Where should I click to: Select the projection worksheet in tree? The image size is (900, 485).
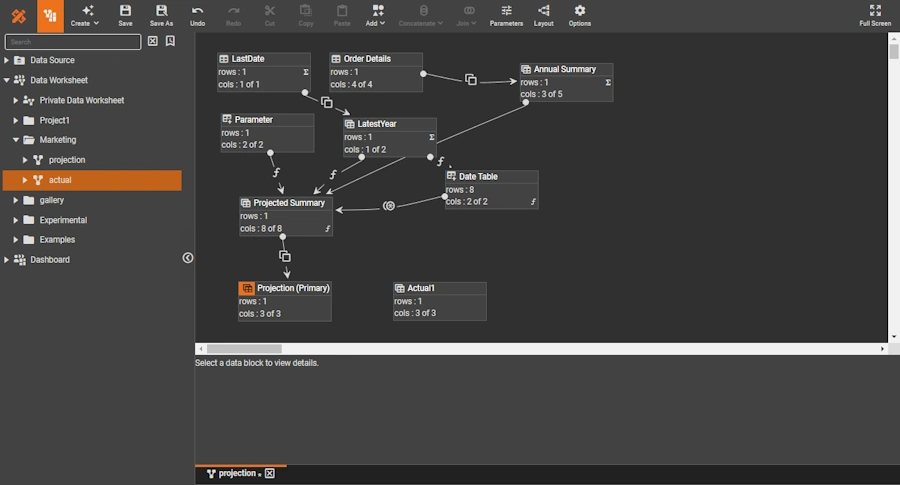point(66,160)
